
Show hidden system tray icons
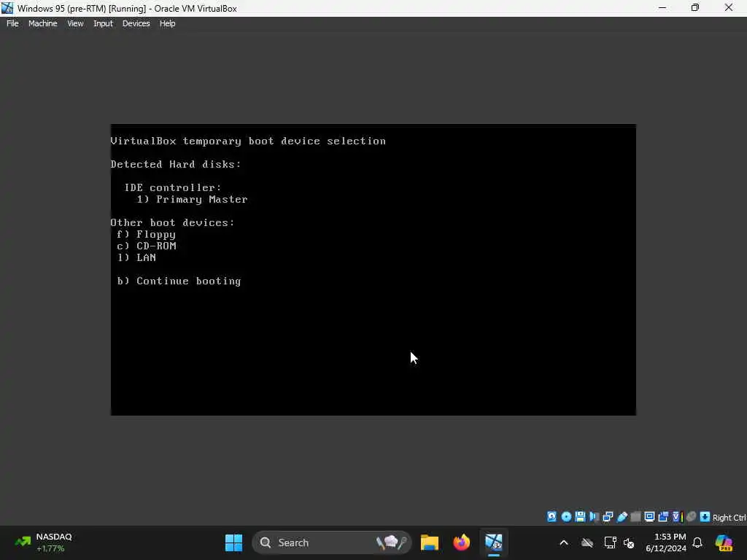(564, 542)
